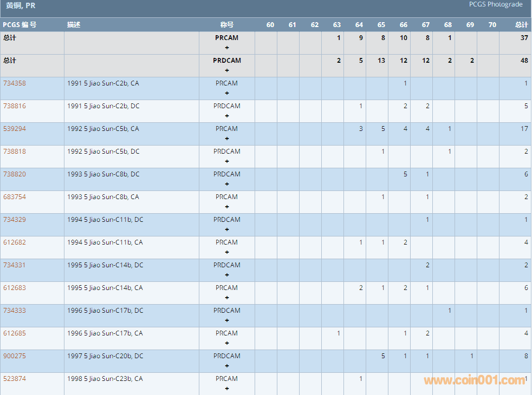This screenshot has width=532, height=395.
Task: Expand plus sign under PRDCAM total row
Action: (226, 70)
